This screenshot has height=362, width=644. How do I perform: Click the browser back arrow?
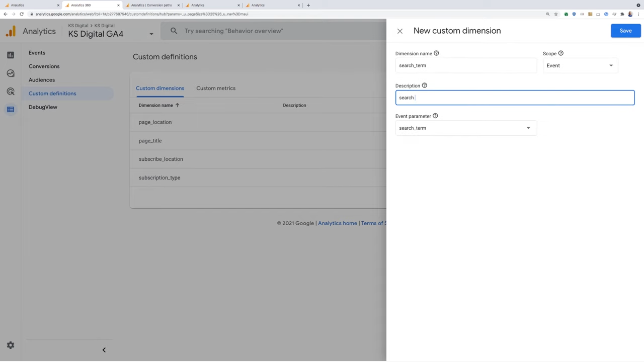click(x=6, y=14)
